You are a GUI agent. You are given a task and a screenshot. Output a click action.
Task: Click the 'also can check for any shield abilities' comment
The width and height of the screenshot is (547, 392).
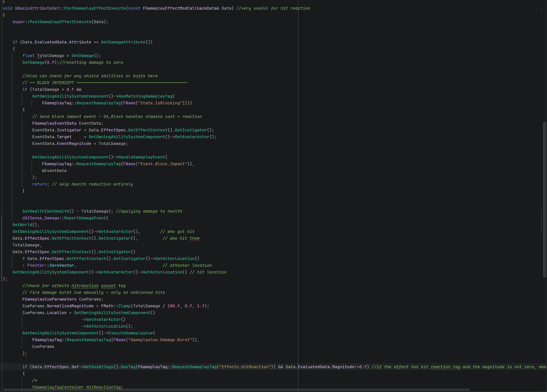point(90,76)
